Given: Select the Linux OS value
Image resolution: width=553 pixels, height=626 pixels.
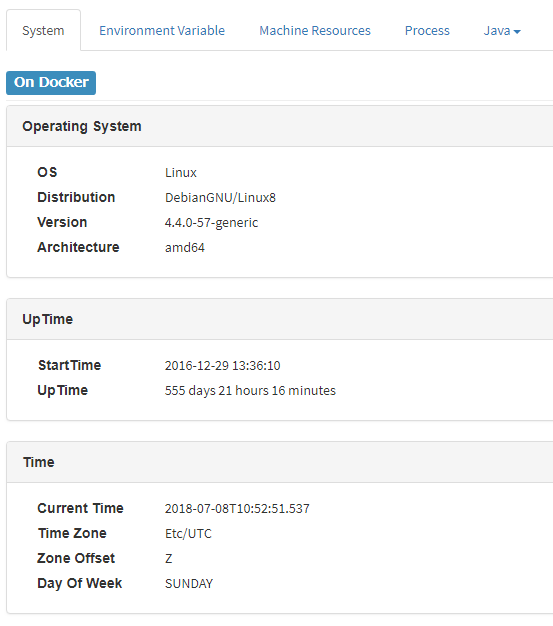Looking at the screenshot, I should pos(181,173).
